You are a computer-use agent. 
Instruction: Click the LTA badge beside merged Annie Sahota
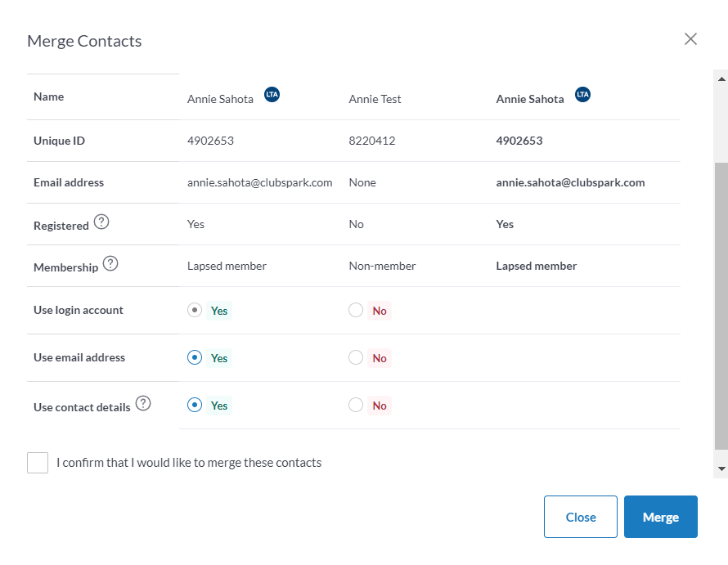tap(582, 94)
